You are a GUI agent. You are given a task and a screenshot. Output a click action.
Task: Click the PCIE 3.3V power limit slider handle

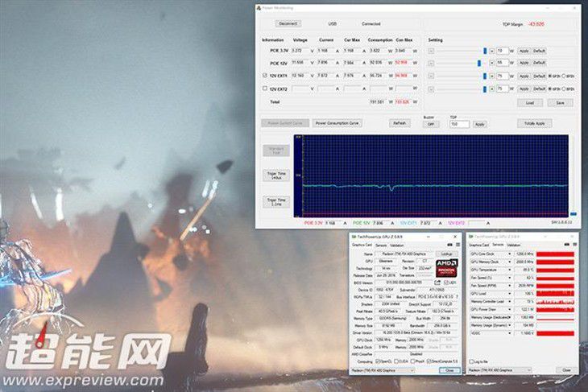(x=485, y=51)
